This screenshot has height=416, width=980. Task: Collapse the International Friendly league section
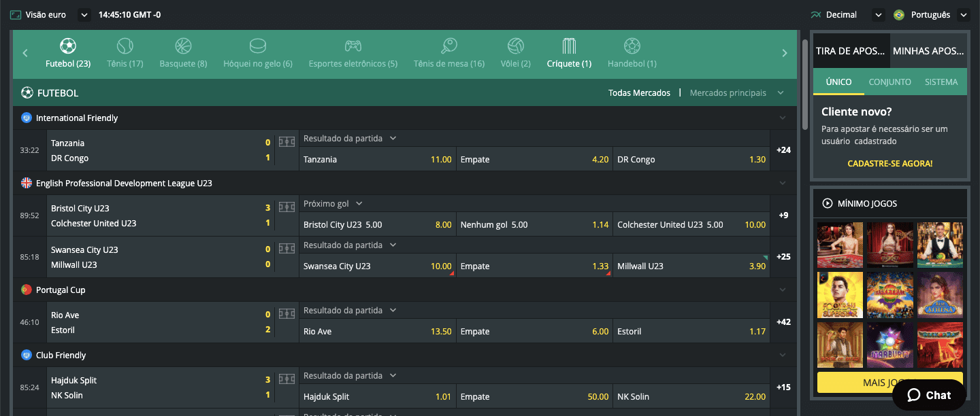coord(782,118)
